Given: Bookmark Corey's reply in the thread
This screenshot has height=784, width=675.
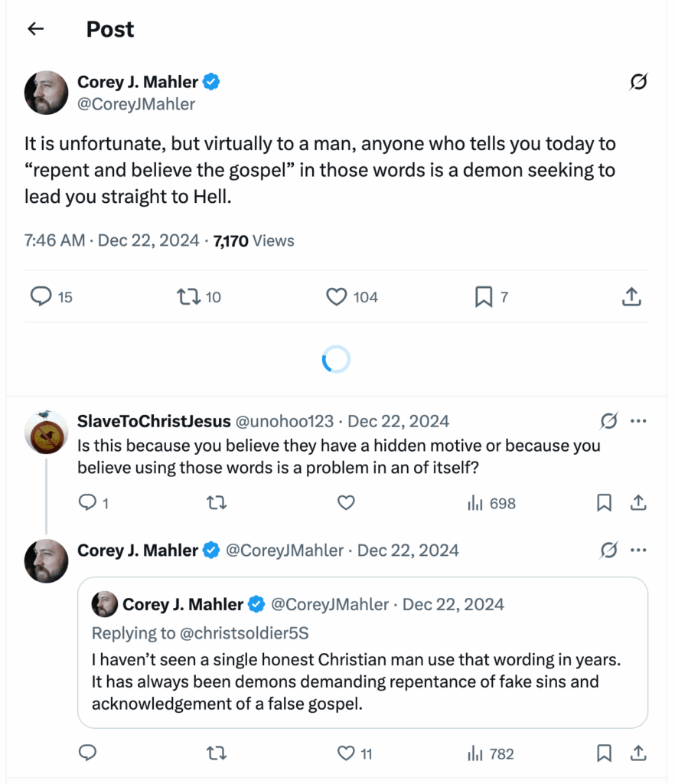Looking at the screenshot, I should (x=603, y=753).
